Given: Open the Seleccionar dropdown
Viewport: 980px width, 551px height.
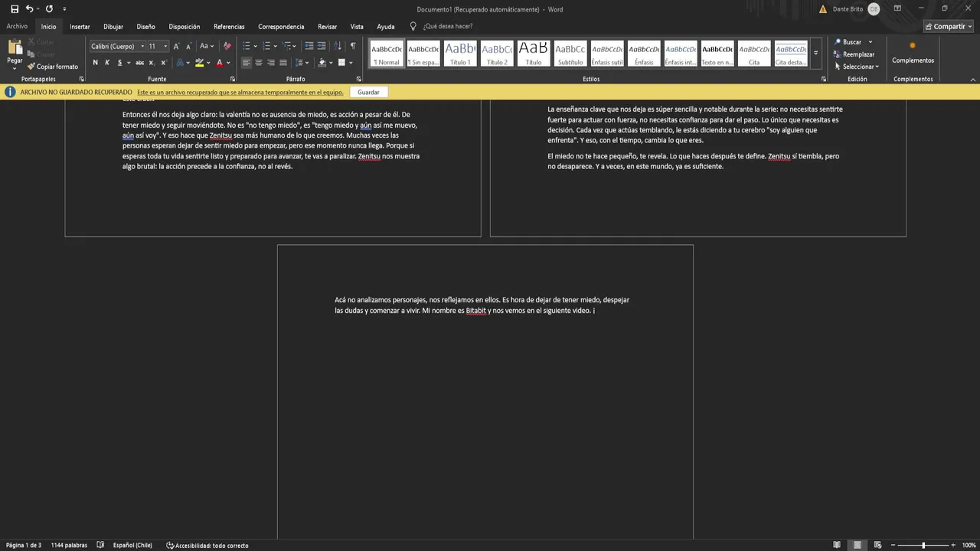Looking at the screenshot, I should [857, 67].
